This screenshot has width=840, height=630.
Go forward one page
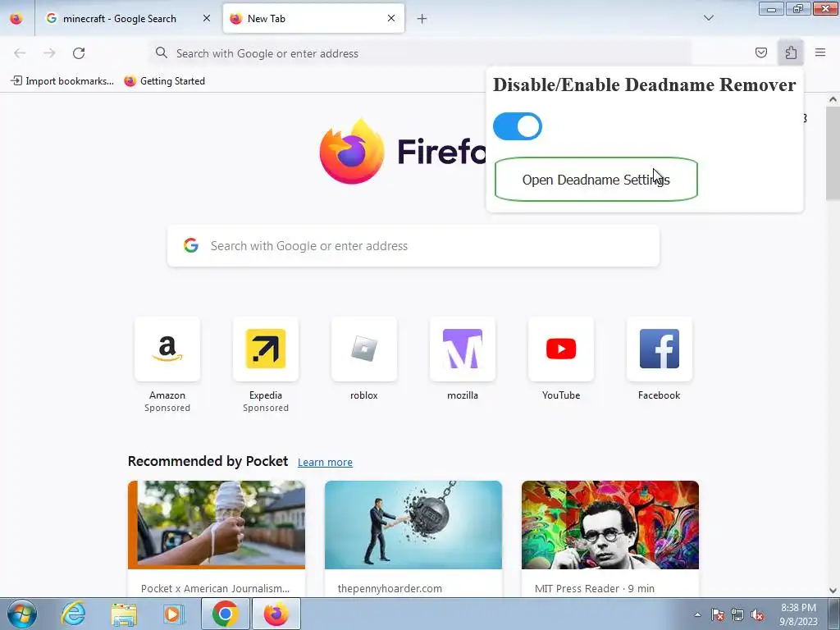tap(49, 53)
